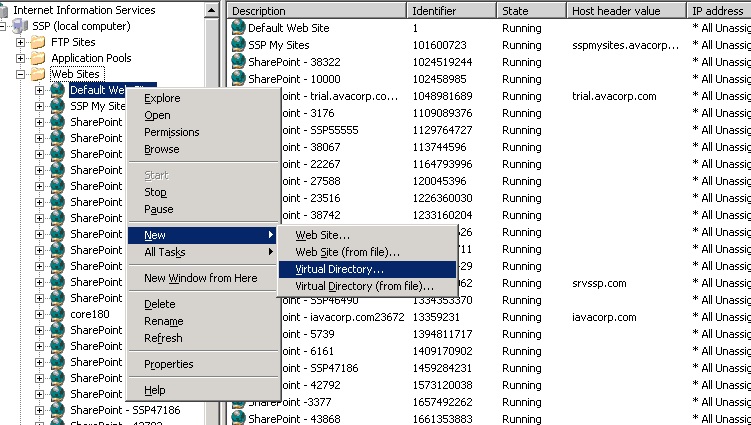The height and width of the screenshot is (425, 751).
Task: Select SharePoint - SSP47186 in the tree
Action: pos(125,410)
